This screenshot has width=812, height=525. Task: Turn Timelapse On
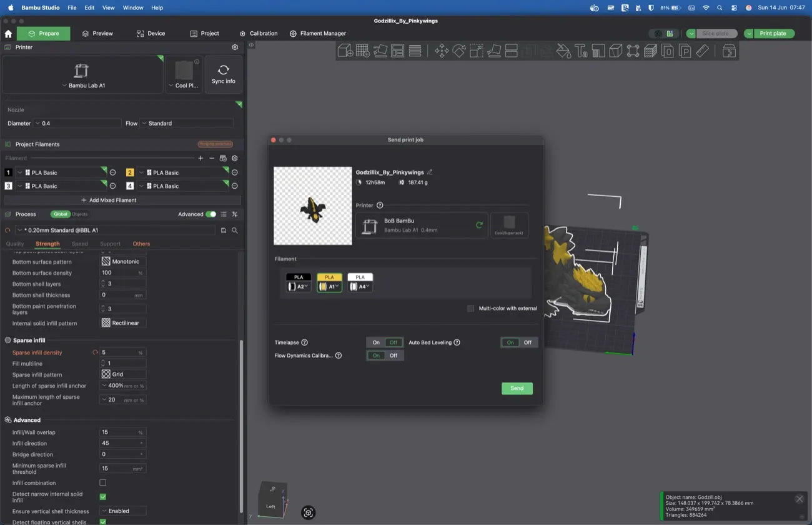pyautogui.click(x=376, y=342)
